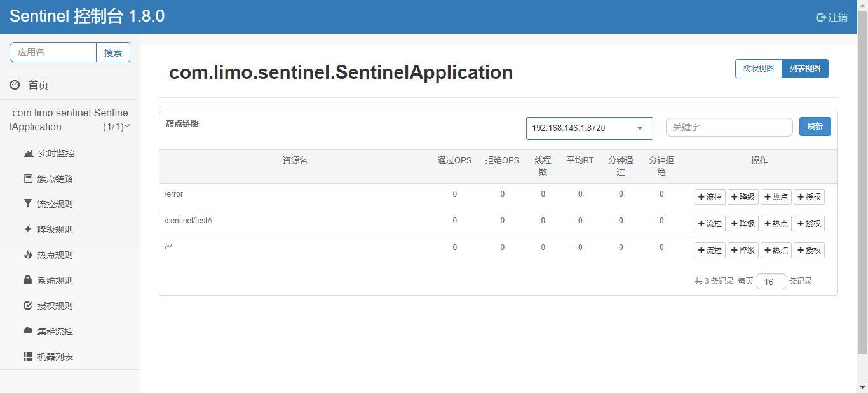Click the 实时监控 bar chart icon
This screenshot has height=393, width=868.
pyautogui.click(x=28, y=153)
